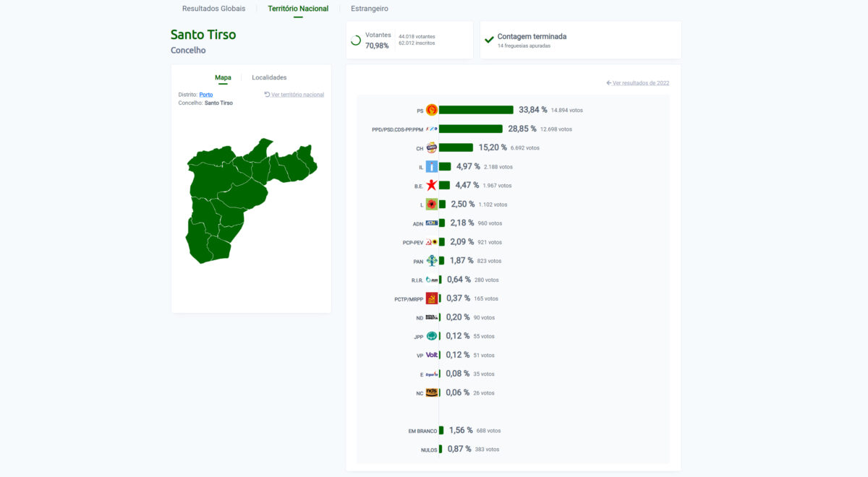Click the PS party rose logo
This screenshot has height=477, width=868.
point(432,110)
